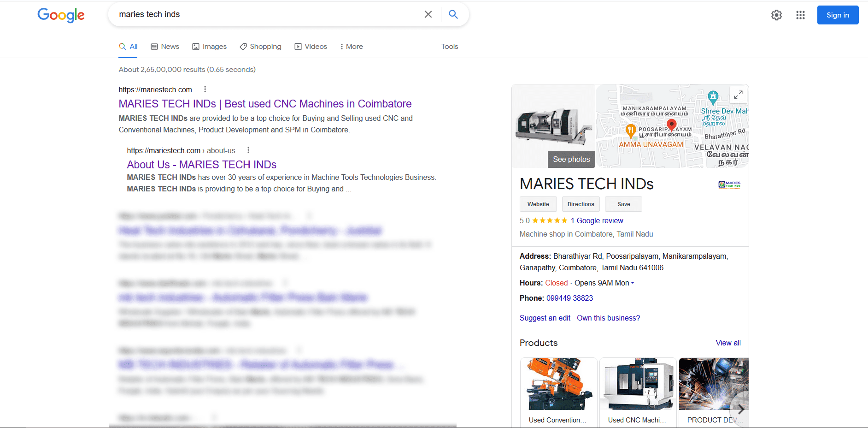Click Suggest an edit

coord(545,318)
